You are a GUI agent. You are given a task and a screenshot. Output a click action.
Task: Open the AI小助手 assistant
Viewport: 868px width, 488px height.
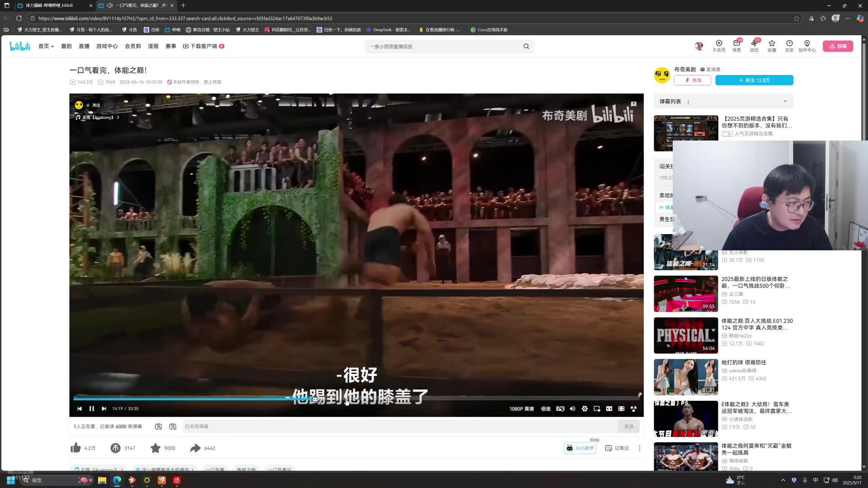pyautogui.click(x=580, y=448)
